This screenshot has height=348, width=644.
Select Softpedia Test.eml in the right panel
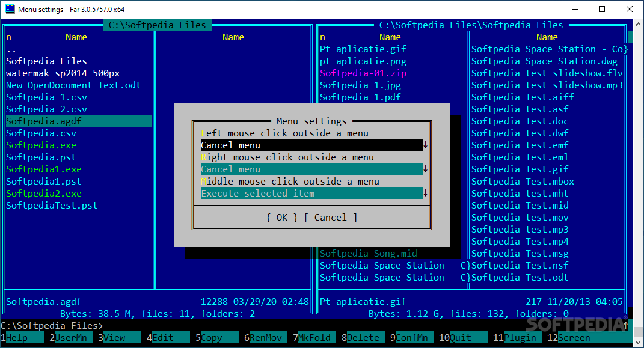(520, 157)
